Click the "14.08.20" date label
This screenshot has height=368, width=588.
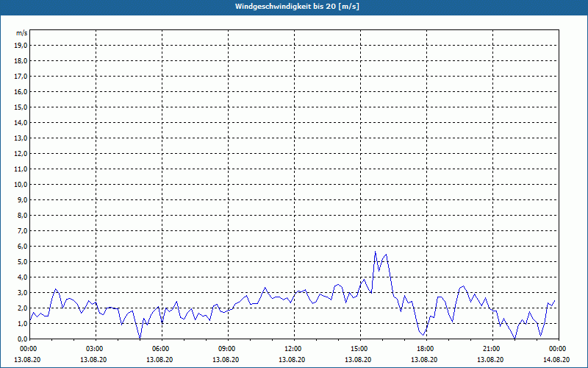556,359
